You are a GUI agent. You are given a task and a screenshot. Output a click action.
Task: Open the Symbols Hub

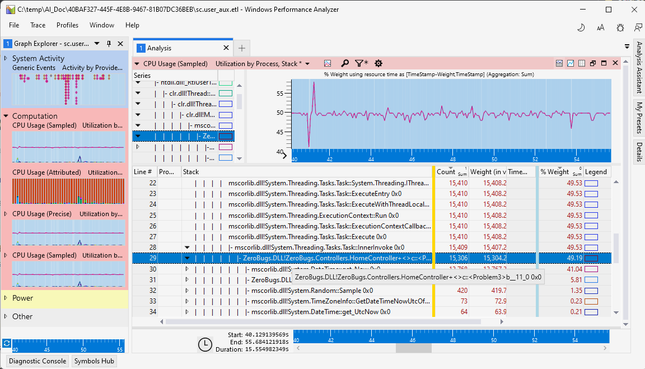(94, 361)
